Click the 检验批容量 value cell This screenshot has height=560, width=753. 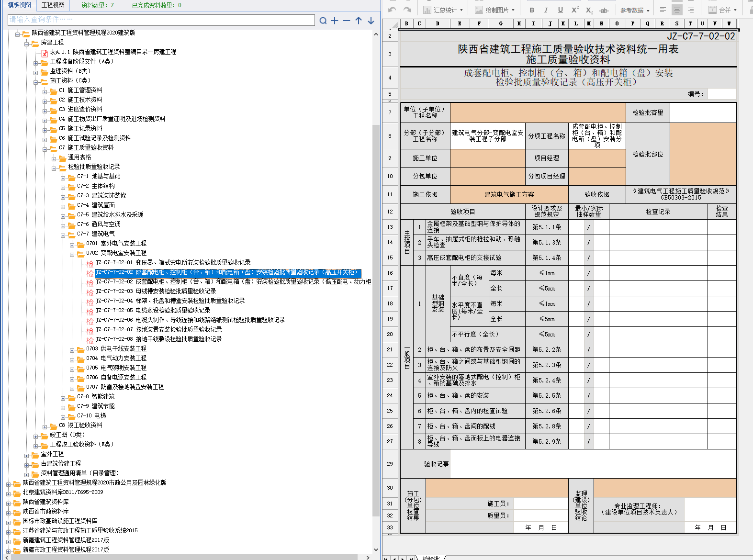click(703, 112)
